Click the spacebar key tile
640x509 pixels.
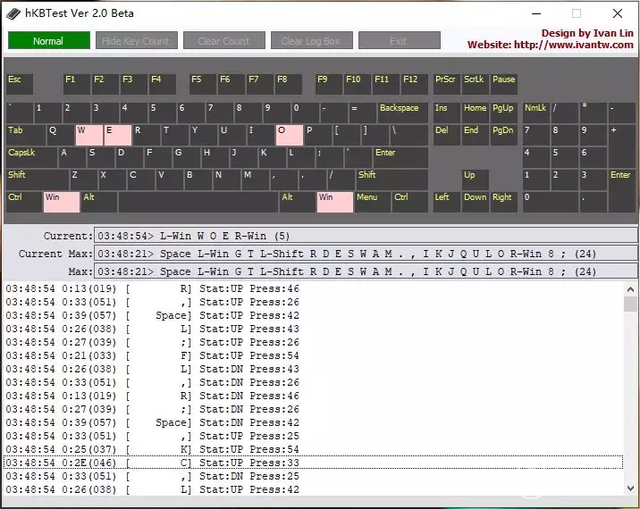198,202
